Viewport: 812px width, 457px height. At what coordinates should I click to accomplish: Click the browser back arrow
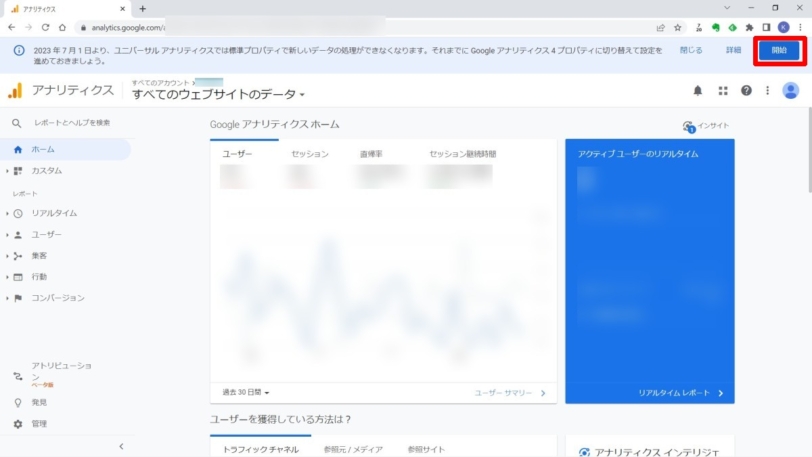(11, 27)
